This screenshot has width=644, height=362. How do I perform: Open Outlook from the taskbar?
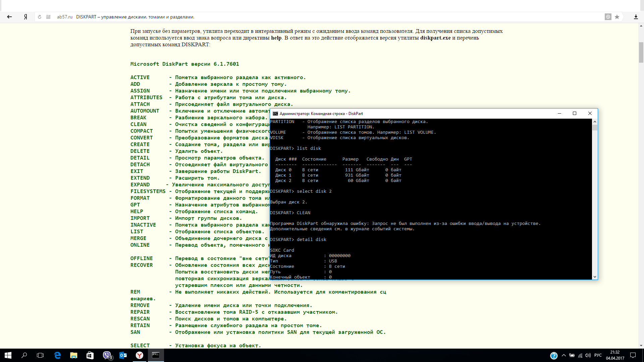(x=123, y=355)
